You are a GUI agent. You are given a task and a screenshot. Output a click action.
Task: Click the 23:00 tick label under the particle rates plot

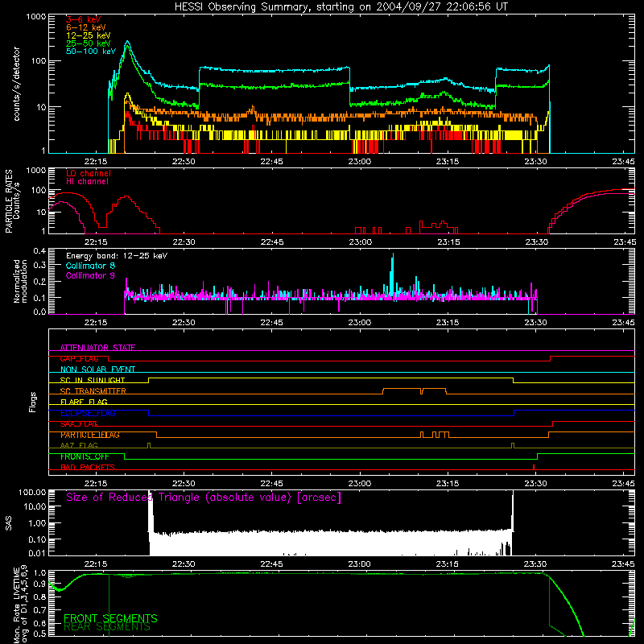pyautogui.click(x=360, y=242)
